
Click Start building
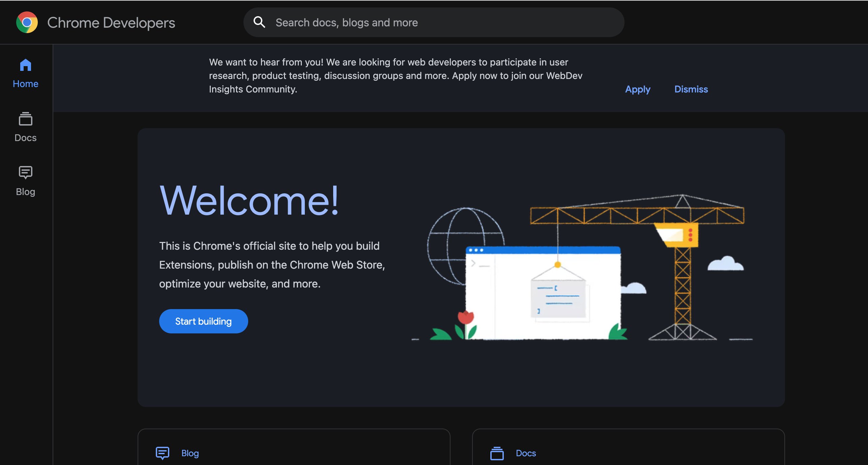point(203,321)
